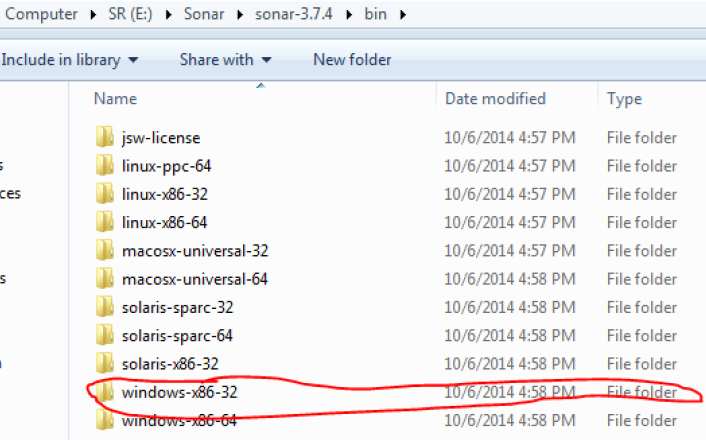Image resolution: width=706 pixels, height=440 pixels.
Task: Select the solaris-x86-32 file name
Action: [x=170, y=363]
